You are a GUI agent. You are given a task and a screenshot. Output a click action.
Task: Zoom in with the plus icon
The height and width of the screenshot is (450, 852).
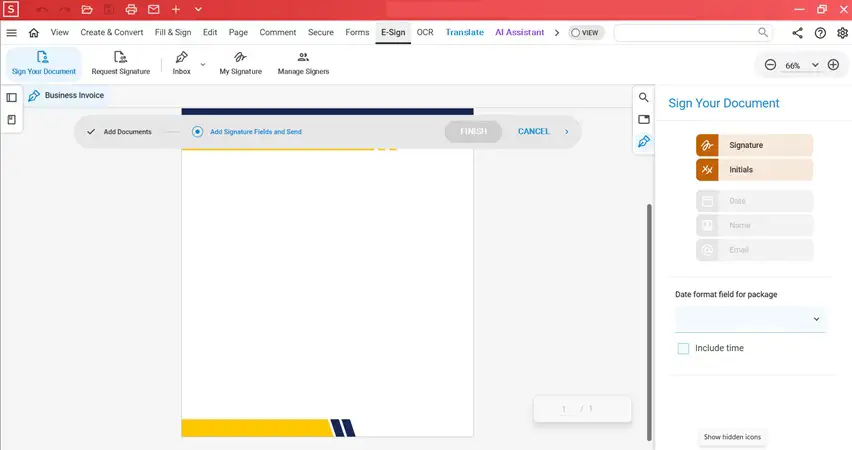[833, 65]
